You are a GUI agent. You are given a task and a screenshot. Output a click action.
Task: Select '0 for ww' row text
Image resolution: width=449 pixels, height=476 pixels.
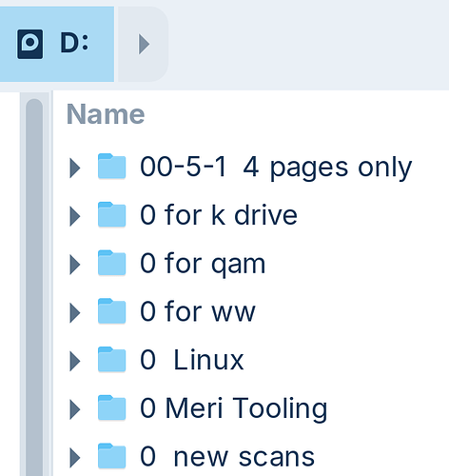pyautogui.click(x=198, y=311)
